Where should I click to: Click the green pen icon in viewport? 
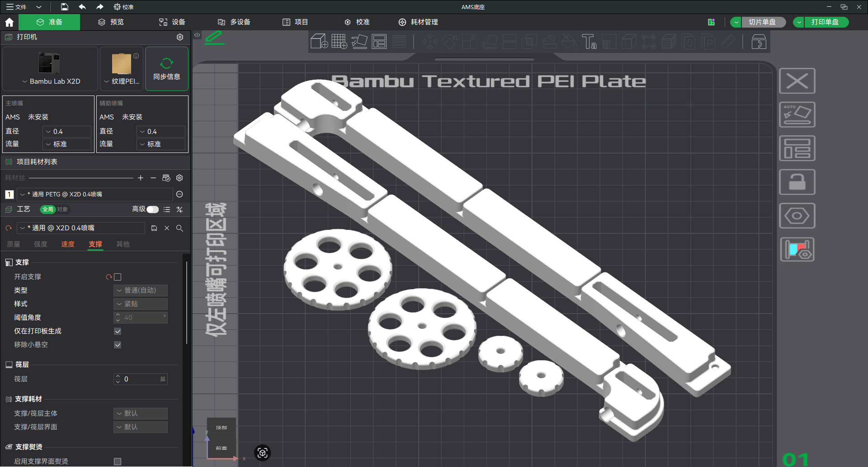214,38
